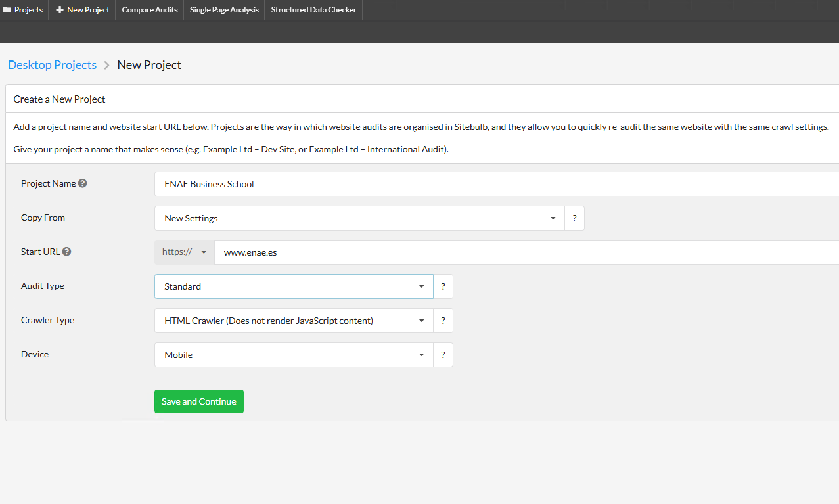Open the Device dropdown
839x504 pixels.
(294, 355)
